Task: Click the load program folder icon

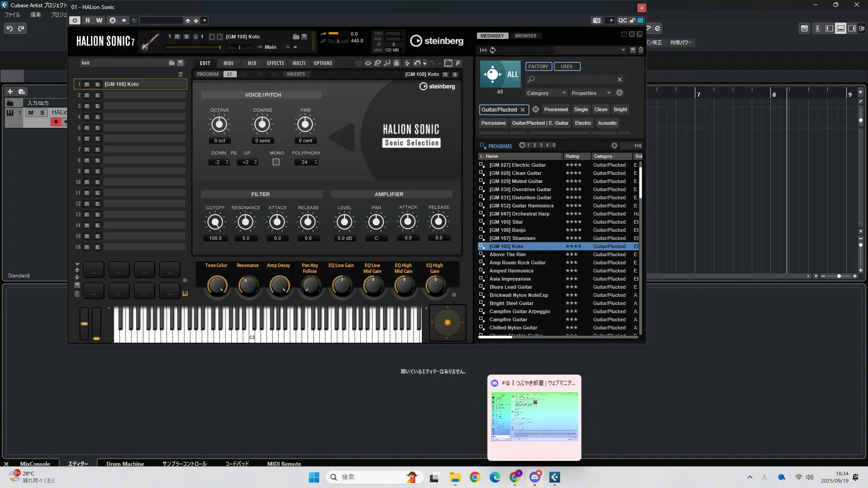Action: 296,37
